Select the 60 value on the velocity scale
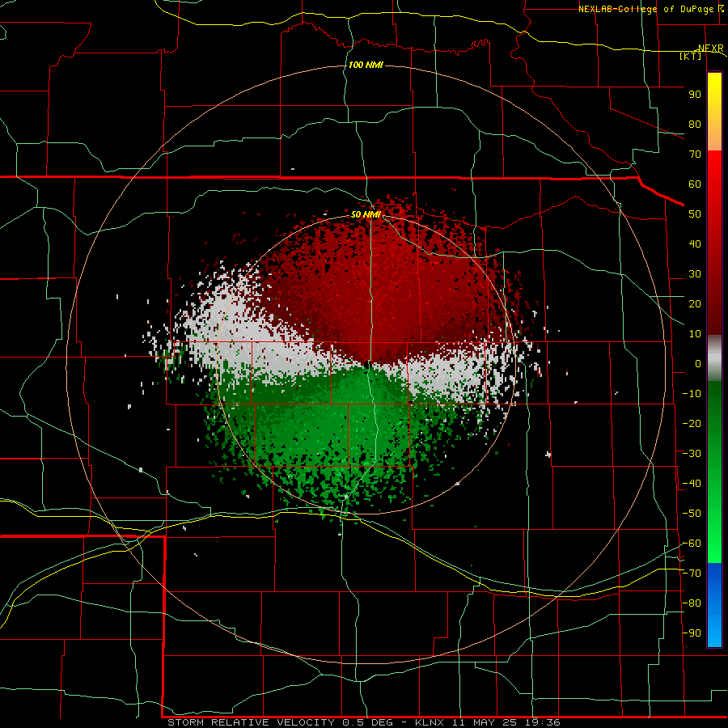The height and width of the screenshot is (728, 728). [695, 184]
